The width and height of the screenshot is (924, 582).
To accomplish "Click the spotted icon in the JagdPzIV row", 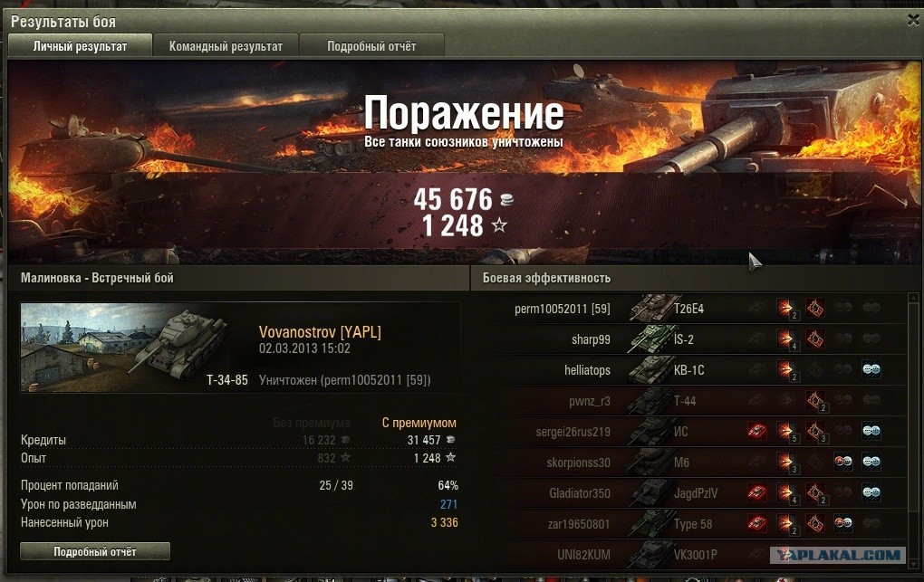I will click(871, 492).
